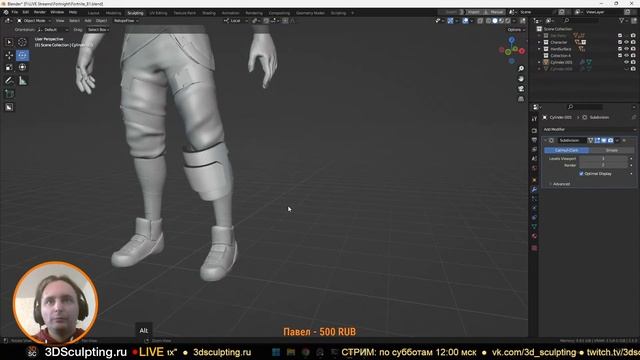Toggle viewport overlays button
The width and height of the screenshot is (640, 360).
(x=465, y=21)
